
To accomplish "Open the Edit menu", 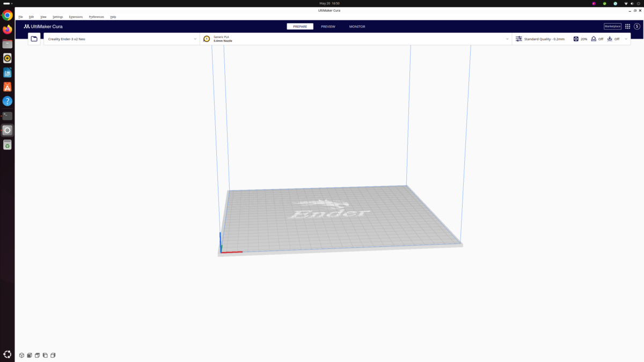I will (31, 17).
